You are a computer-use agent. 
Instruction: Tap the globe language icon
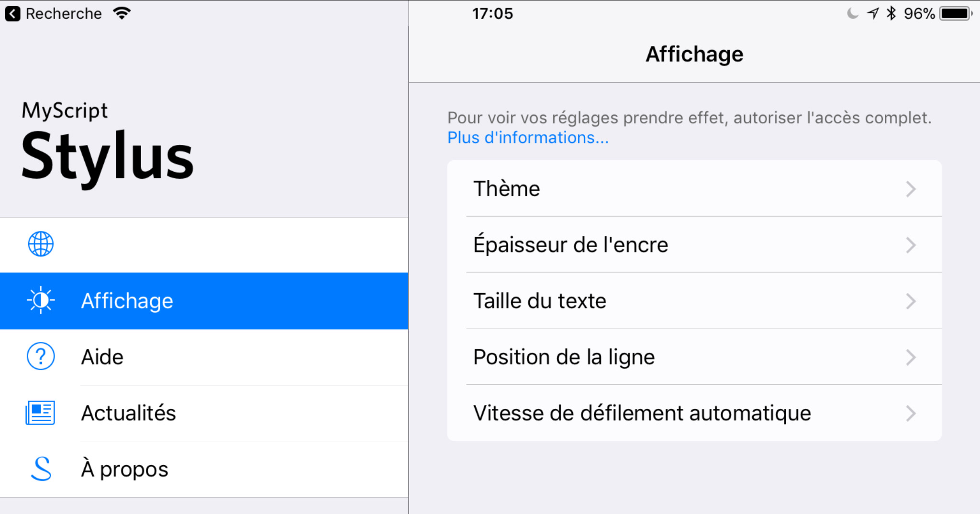pyautogui.click(x=41, y=244)
